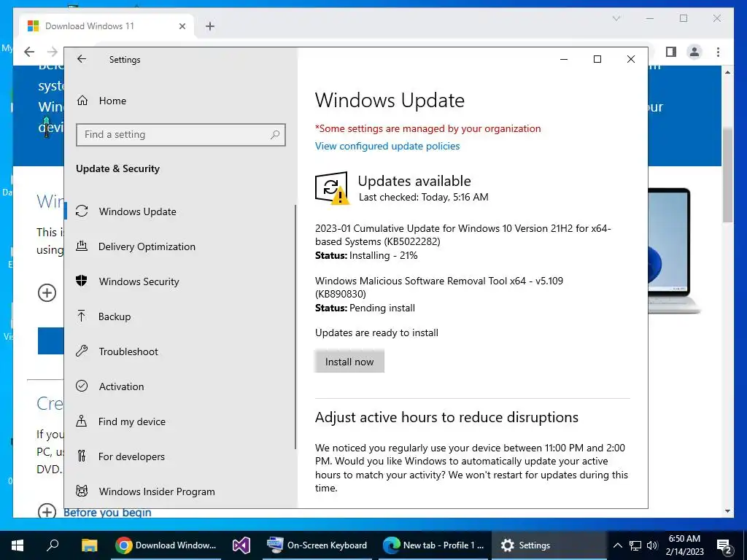The height and width of the screenshot is (560, 747).
Task: Open Chrome three-dot menu
Action: [718, 52]
